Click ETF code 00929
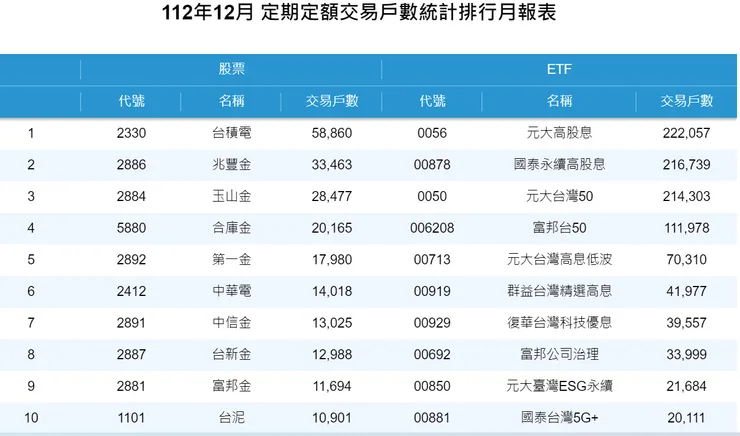Image resolution: width=740 pixels, height=436 pixels. click(x=432, y=323)
